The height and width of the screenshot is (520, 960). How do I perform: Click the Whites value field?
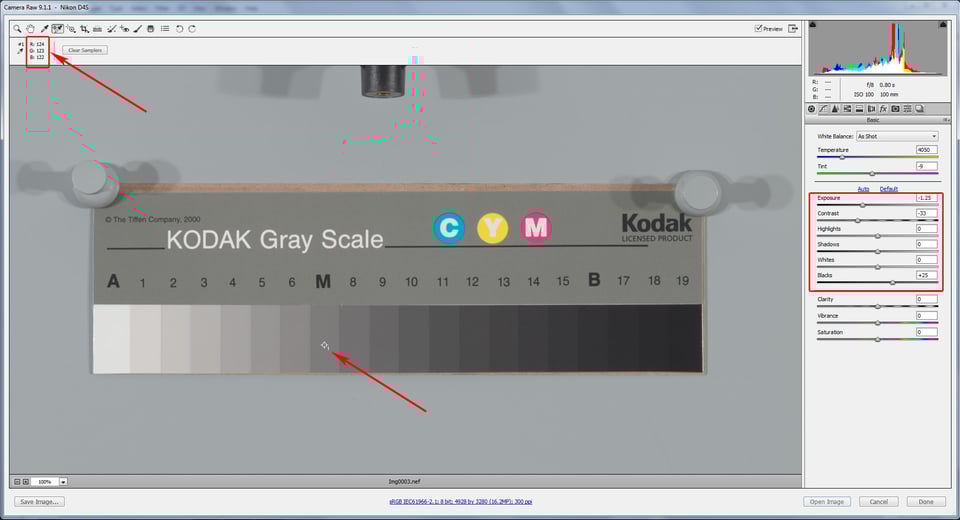(926, 260)
